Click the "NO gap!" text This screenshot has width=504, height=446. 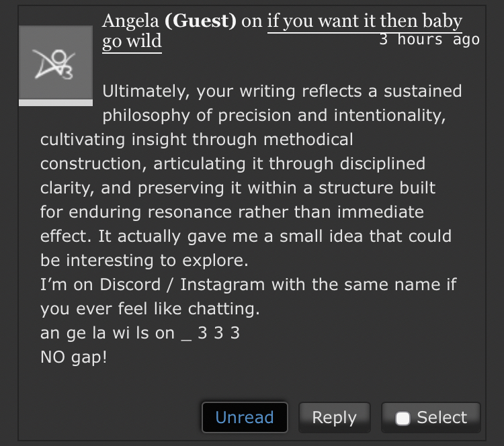click(x=74, y=357)
